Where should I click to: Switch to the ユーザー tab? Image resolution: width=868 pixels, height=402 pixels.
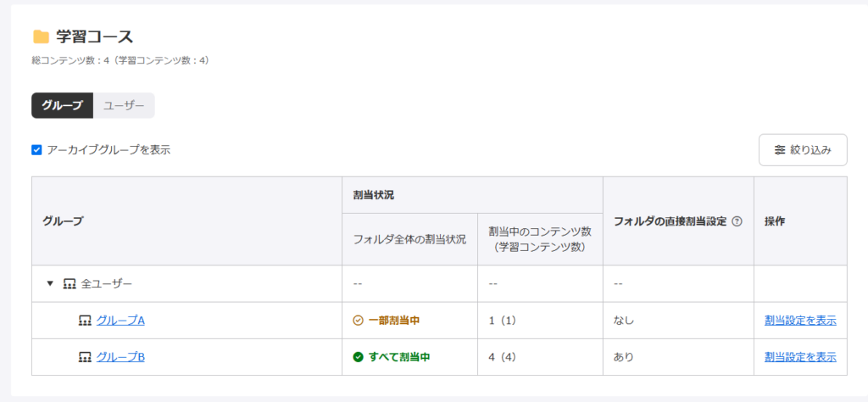(124, 106)
